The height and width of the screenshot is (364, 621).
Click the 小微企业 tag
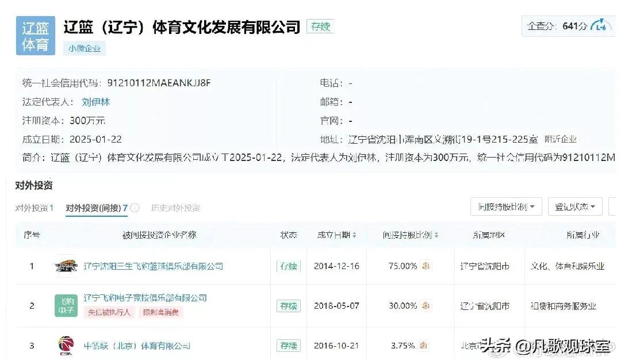(x=85, y=48)
